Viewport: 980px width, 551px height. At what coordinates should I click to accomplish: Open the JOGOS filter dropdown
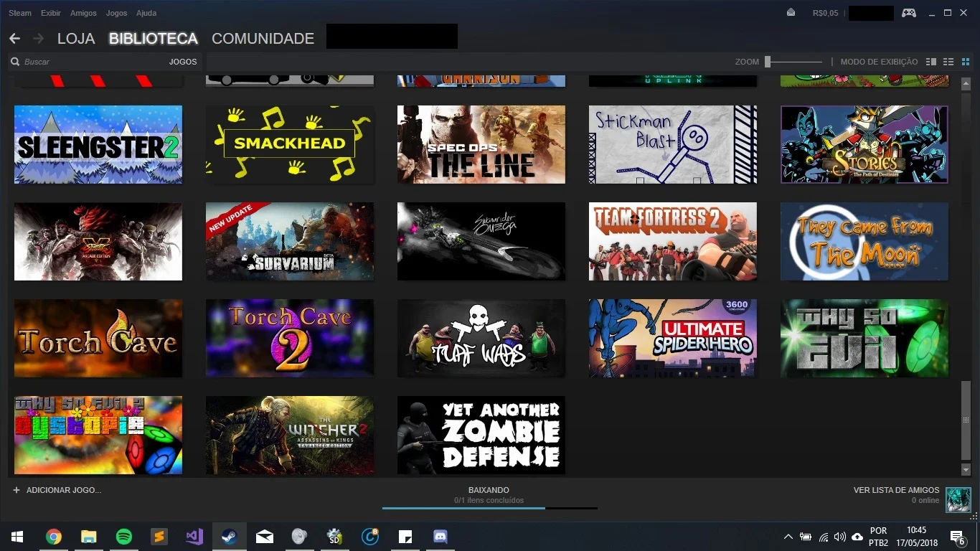[x=183, y=62]
